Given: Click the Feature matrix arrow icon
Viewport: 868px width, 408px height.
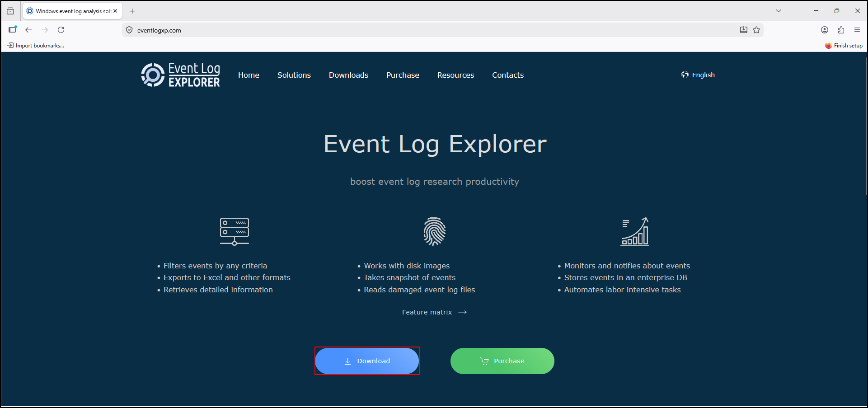Looking at the screenshot, I should (463, 312).
